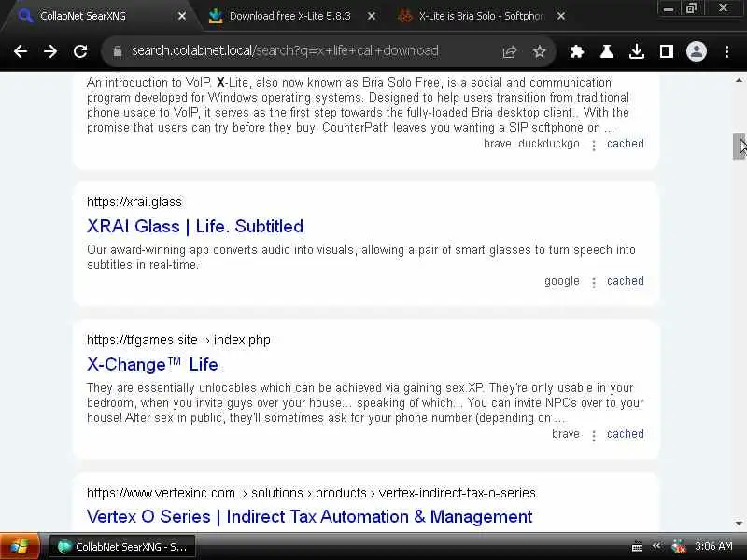Switch to the Download free X-Lite 5.8.3 tab

289,16
